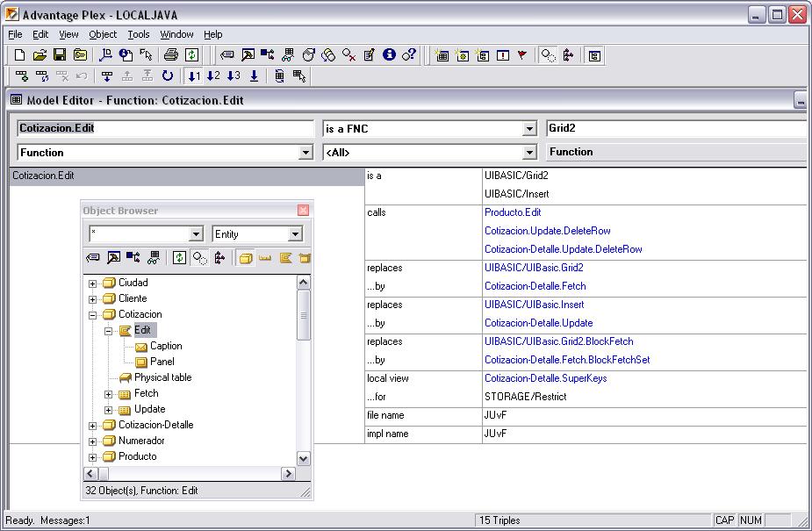Close the Object Browser window
812x531 pixels.
point(304,210)
